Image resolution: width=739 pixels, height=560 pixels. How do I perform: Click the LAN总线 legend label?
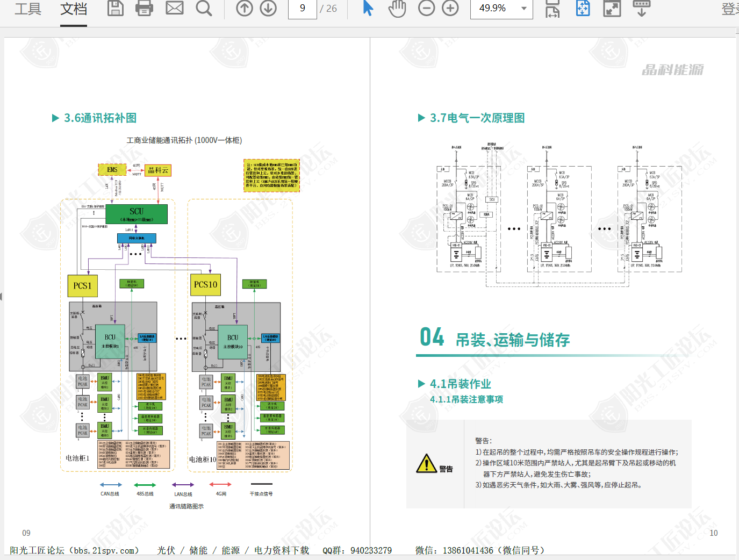coord(183,494)
